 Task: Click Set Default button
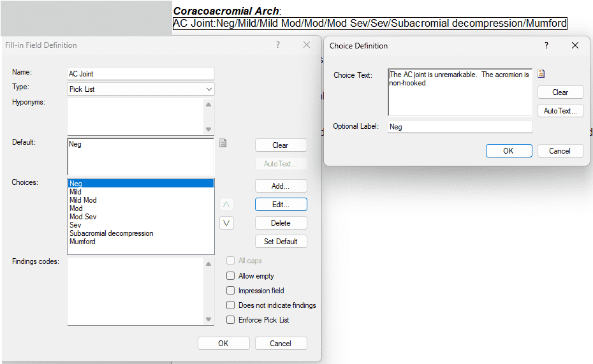pos(281,242)
